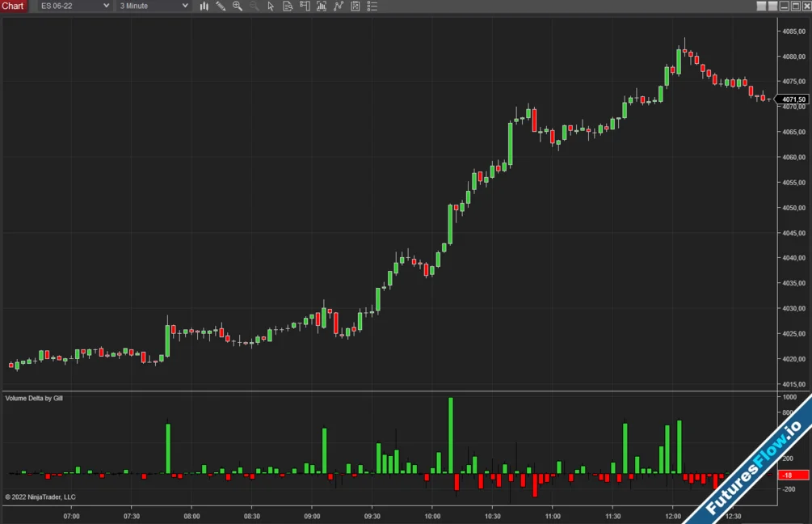
Task: Show the Data Box icon
Action: point(288,6)
